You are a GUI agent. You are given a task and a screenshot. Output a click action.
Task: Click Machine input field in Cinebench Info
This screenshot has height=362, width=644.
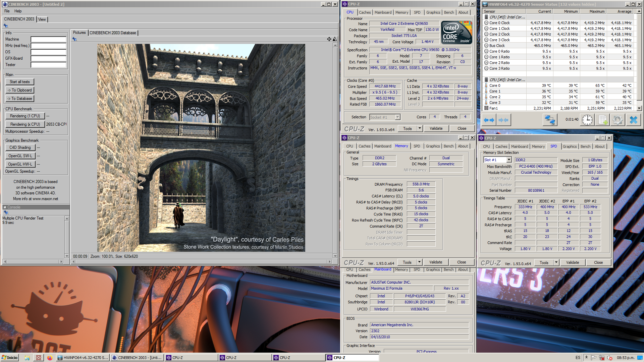[x=49, y=39]
